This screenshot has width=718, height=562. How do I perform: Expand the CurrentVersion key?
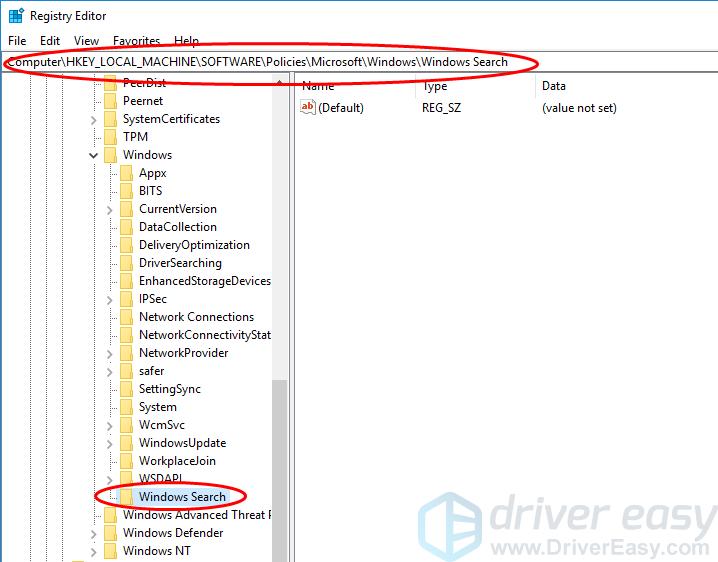point(109,210)
